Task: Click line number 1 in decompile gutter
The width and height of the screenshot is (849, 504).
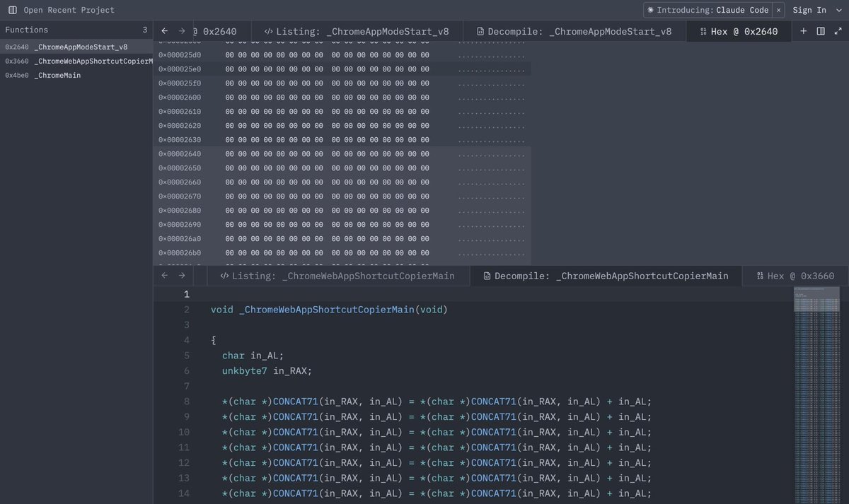Action: (x=186, y=294)
